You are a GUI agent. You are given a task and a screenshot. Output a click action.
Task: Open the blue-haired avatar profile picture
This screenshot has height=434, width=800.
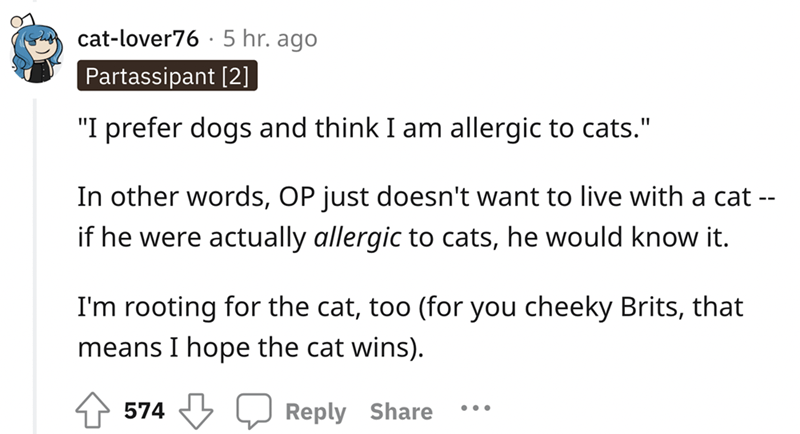36,54
